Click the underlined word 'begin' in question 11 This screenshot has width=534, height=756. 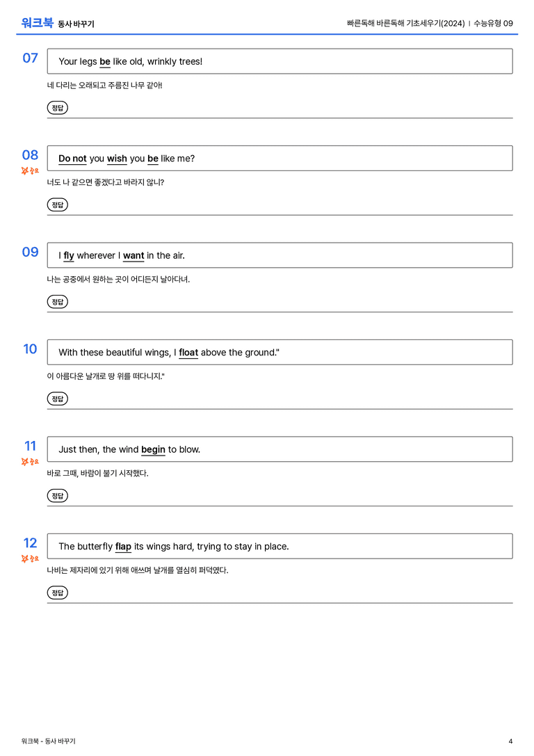[x=153, y=450]
